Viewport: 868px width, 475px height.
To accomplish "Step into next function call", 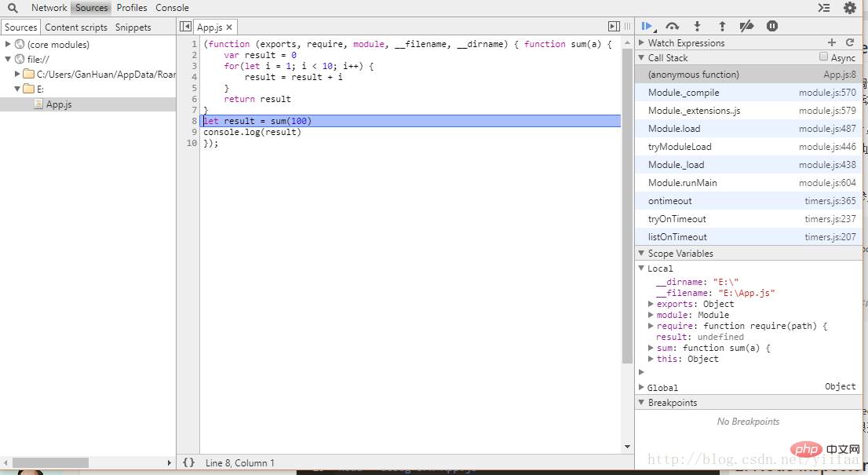I will click(697, 26).
